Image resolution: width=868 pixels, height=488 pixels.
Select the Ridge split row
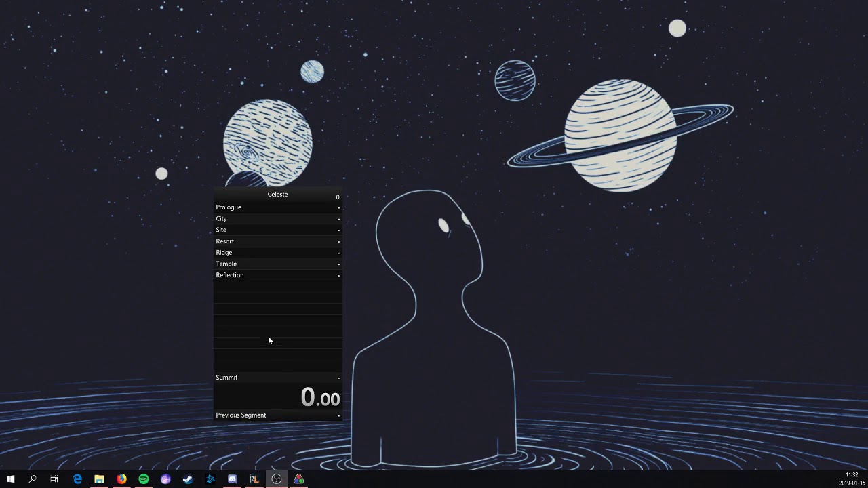[278, 253]
